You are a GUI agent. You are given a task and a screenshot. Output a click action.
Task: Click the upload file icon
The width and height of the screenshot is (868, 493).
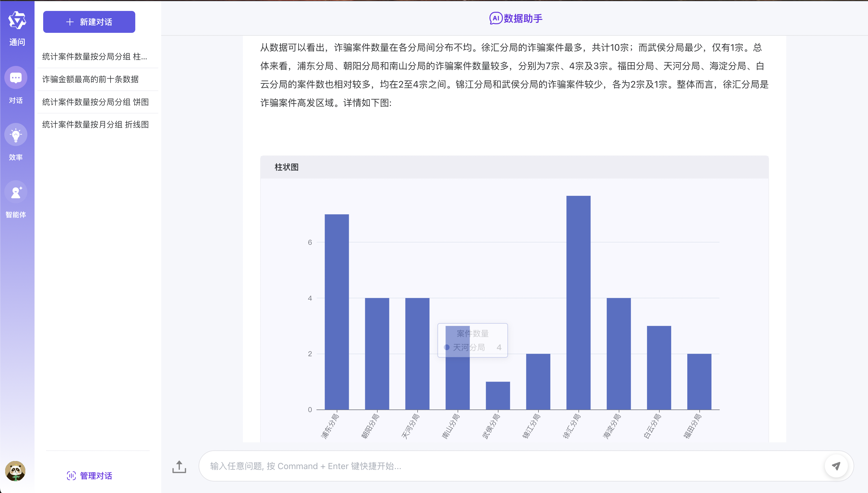click(179, 466)
